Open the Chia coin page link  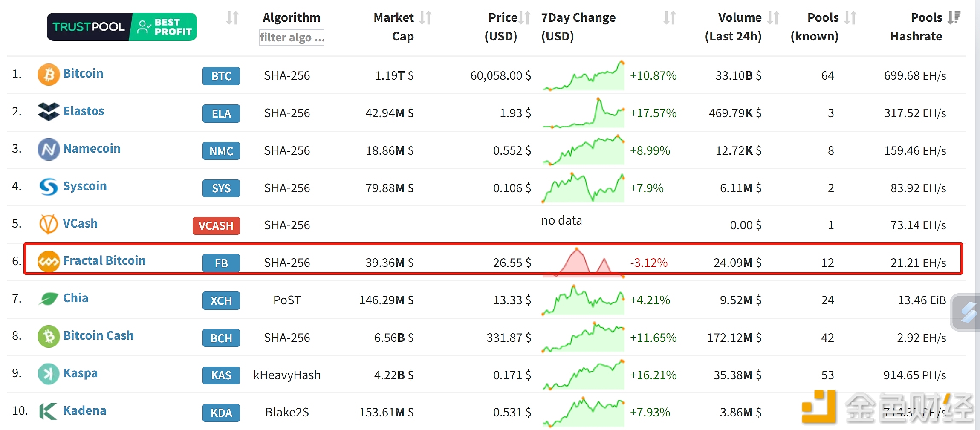pos(76,298)
